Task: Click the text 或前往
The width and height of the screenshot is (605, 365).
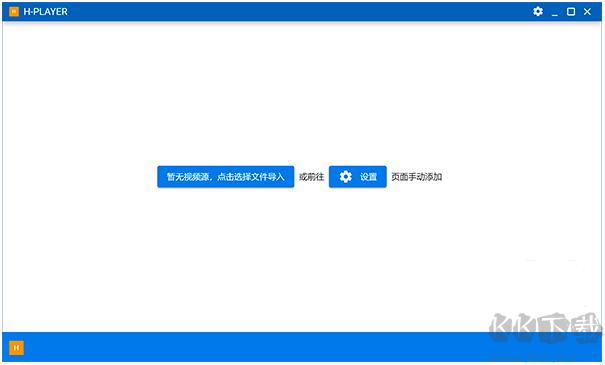Action: 311,177
